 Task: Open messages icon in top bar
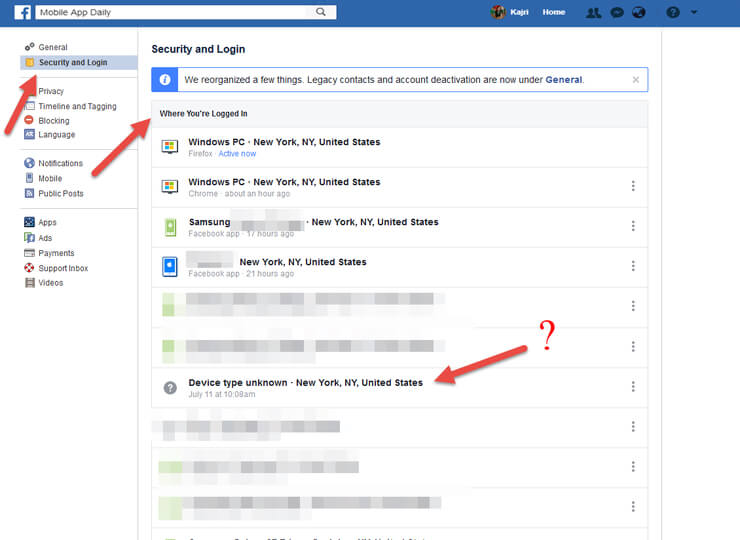point(617,12)
